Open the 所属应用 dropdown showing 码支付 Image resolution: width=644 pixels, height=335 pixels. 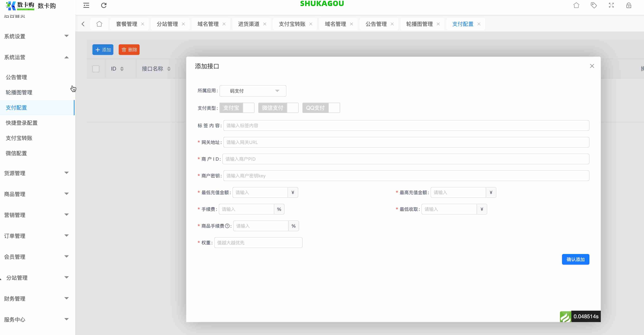tap(253, 91)
